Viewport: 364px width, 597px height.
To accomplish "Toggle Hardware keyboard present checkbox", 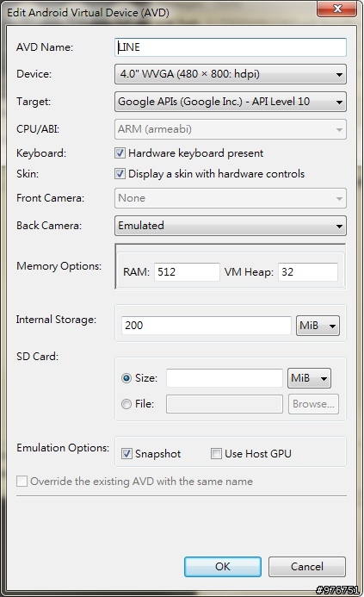I will 120,153.
